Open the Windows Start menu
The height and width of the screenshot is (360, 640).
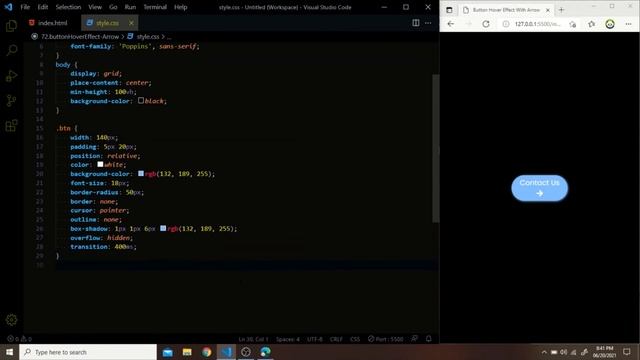tap(9, 352)
